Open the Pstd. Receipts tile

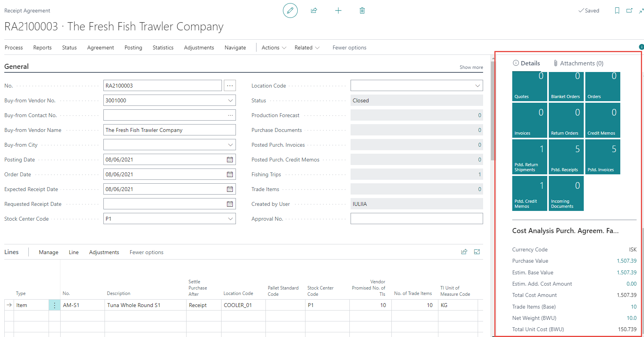[566, 156]
